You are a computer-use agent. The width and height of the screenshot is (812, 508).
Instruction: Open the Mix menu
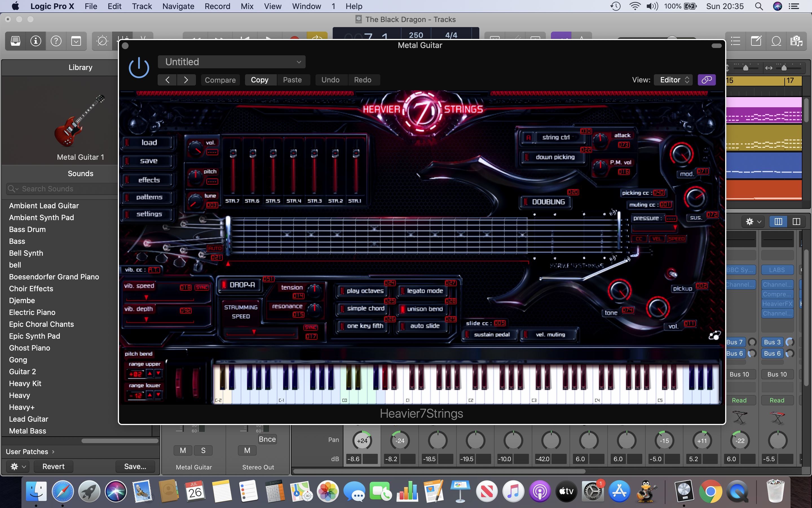[247, 6]
